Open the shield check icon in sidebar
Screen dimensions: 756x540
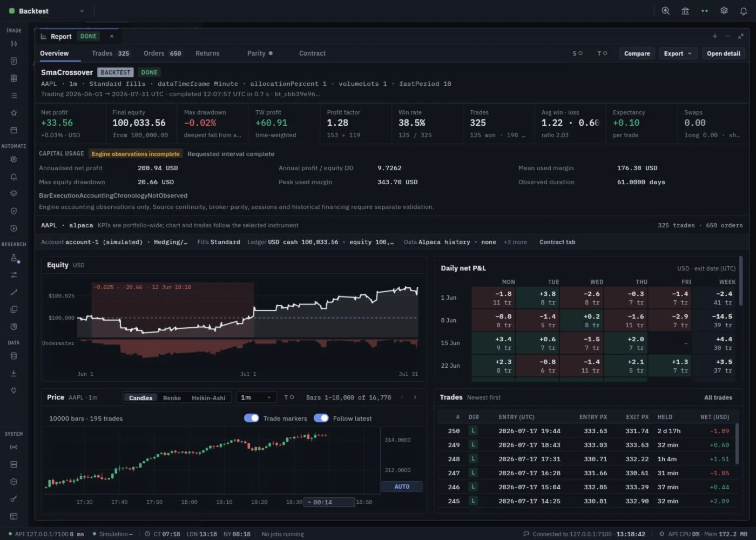[13, 211]
